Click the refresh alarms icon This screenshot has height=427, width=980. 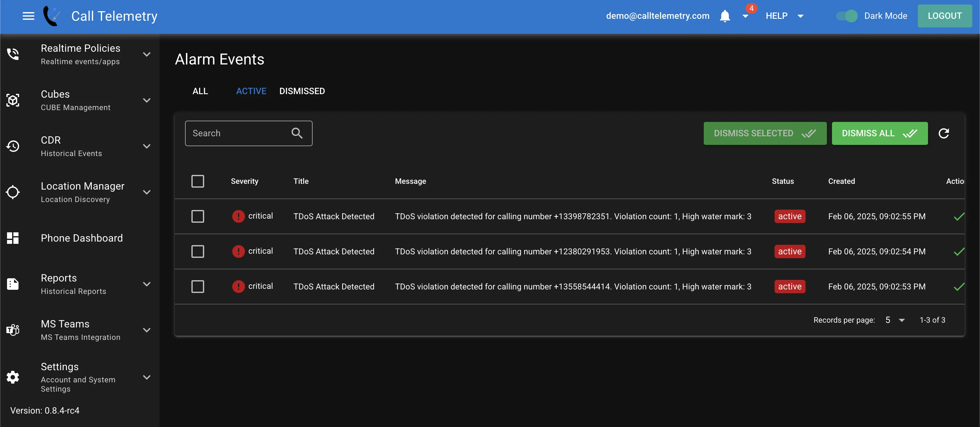[x=944, y=133]
